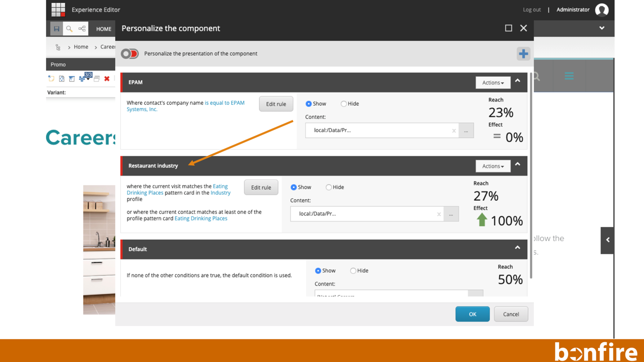Click the third Promo toolbar edit icon
Viewport: 644px width, 362px height.
[x=72, y=79]
